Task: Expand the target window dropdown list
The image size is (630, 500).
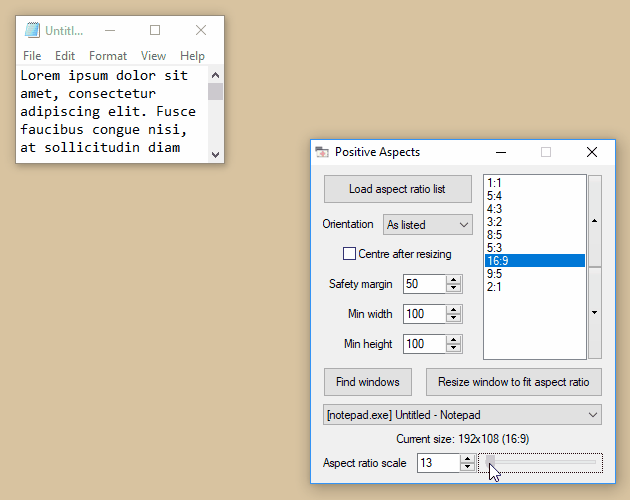Action: pyautogui.click(x=592, y=414)
